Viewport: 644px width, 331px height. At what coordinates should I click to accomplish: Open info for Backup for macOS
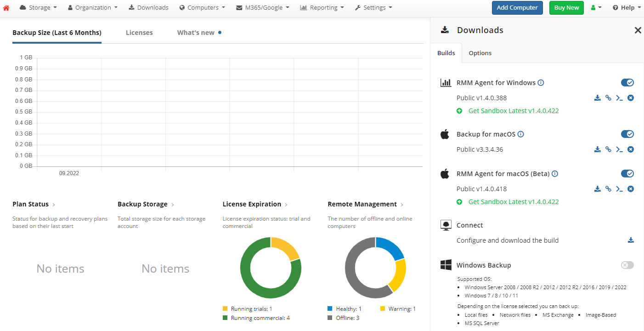pyautogui.click(x=520, y=134)
